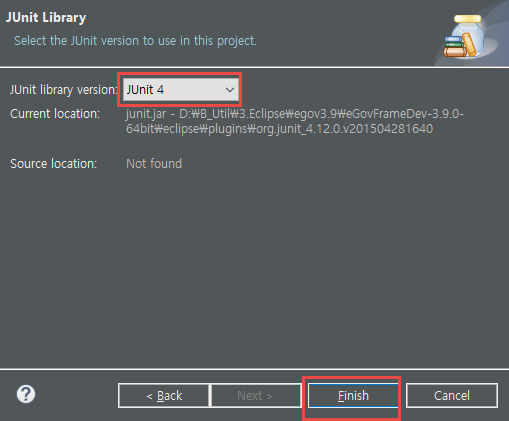This screenshot has width=509, height=421.
Task: Click the junit.jar current location path
Action: click(295, 121)
